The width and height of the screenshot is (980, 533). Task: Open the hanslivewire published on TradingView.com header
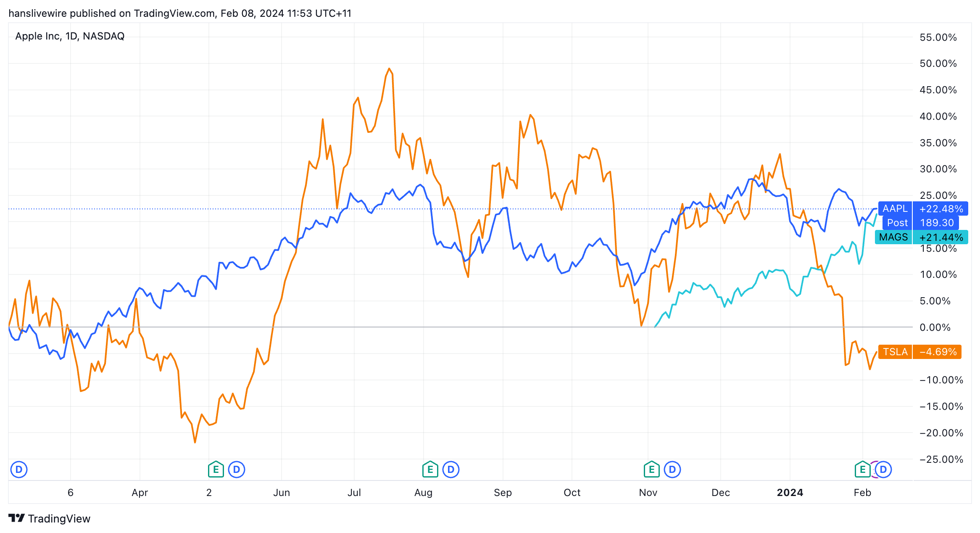point(180,13)
